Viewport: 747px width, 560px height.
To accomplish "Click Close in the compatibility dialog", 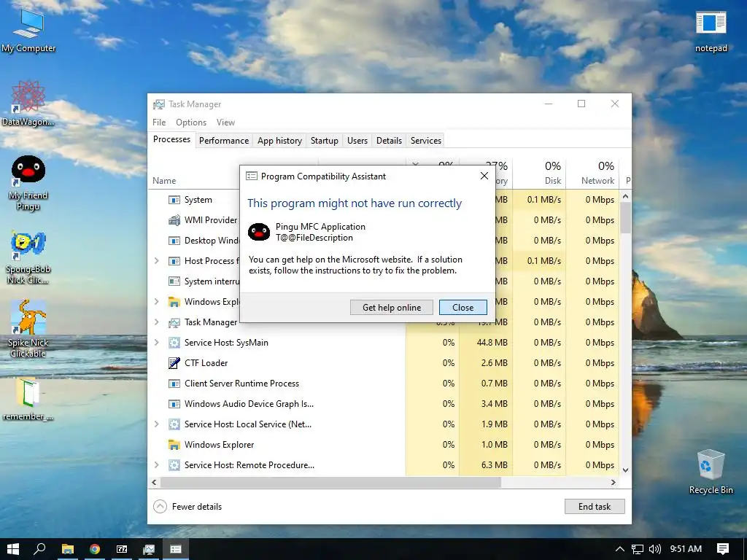I will [x=463, y=308].
